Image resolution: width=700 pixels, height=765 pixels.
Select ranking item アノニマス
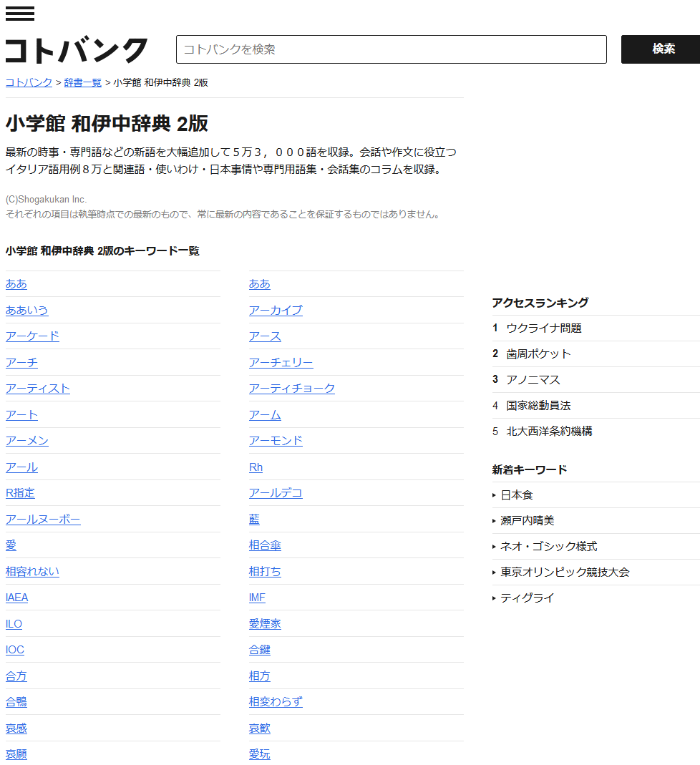click(x=533, y=379)
